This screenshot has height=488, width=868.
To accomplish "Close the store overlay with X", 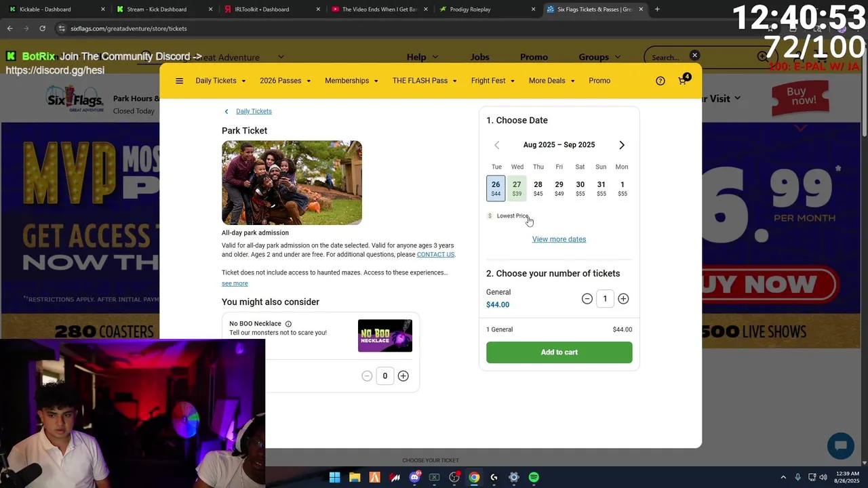I will click(694, 55).
